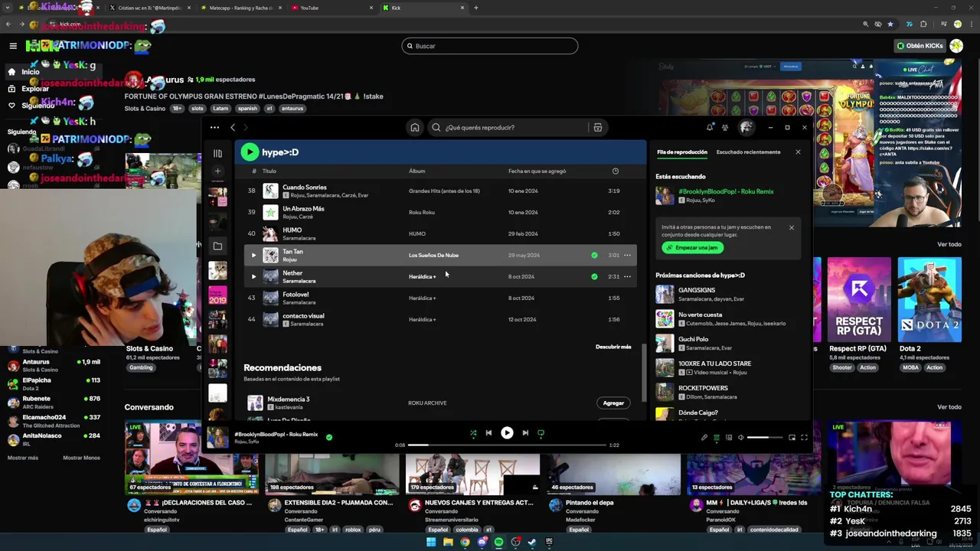Viewport: 980px width, 551px height.
Task: Switch to Escuchado recientemente tab
Action: point(748,152)
